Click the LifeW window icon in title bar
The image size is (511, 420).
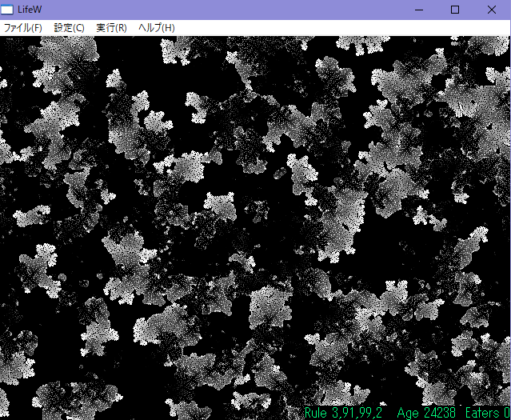[8, 10]
